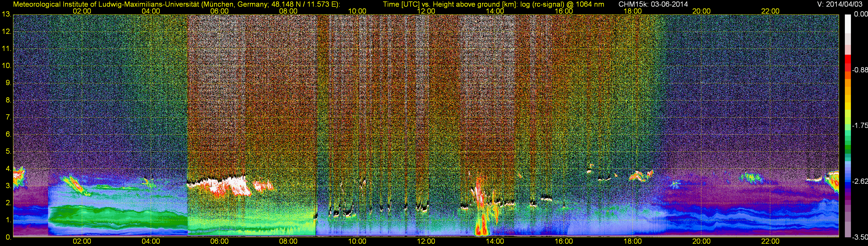Viewport: 868px width, 246px height.
Task: Click the '13.' height axis label
Action: coord(7,14)
